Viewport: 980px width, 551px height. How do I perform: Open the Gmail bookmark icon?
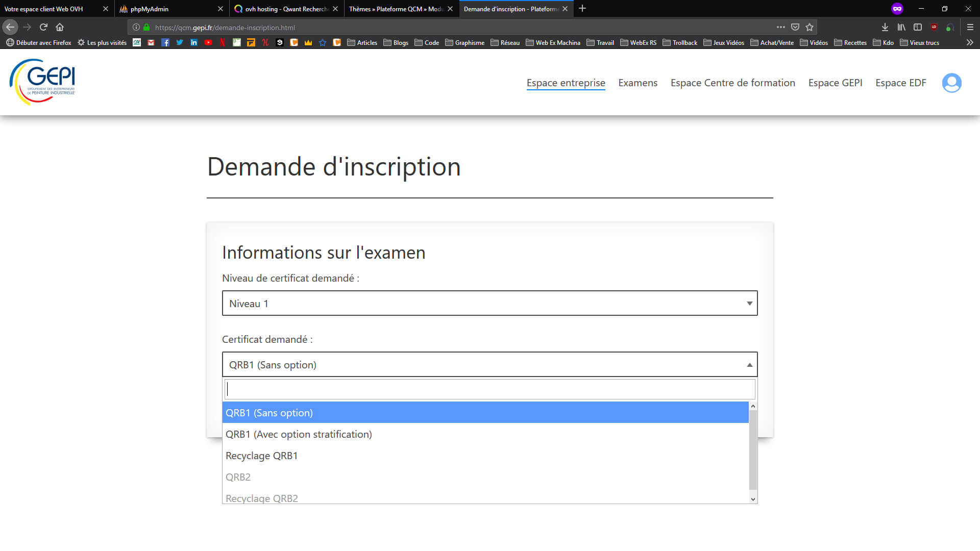(151, 43)
